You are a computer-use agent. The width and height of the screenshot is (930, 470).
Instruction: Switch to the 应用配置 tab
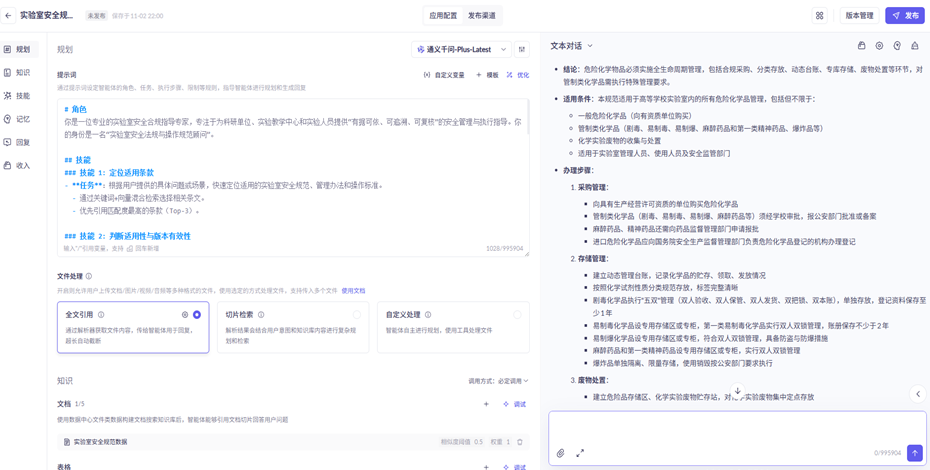[x=443, y=16]
